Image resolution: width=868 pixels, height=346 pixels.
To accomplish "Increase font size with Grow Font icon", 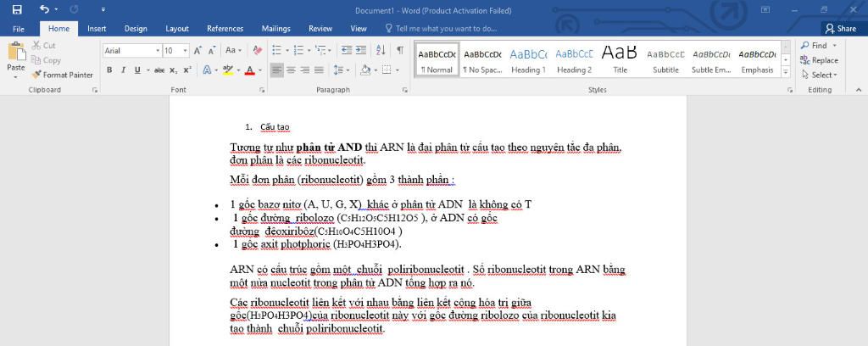I will [x=198, y=51].
